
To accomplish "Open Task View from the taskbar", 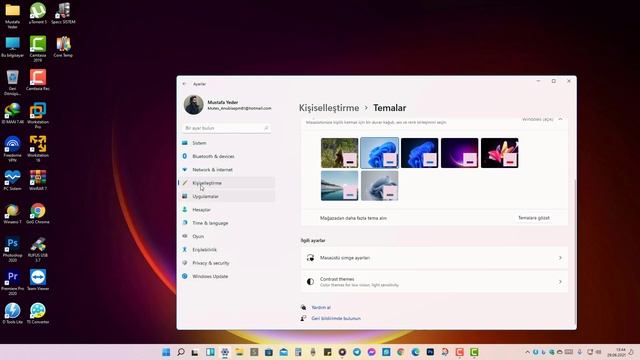I will pyautogui.click(x=195, y=352).
